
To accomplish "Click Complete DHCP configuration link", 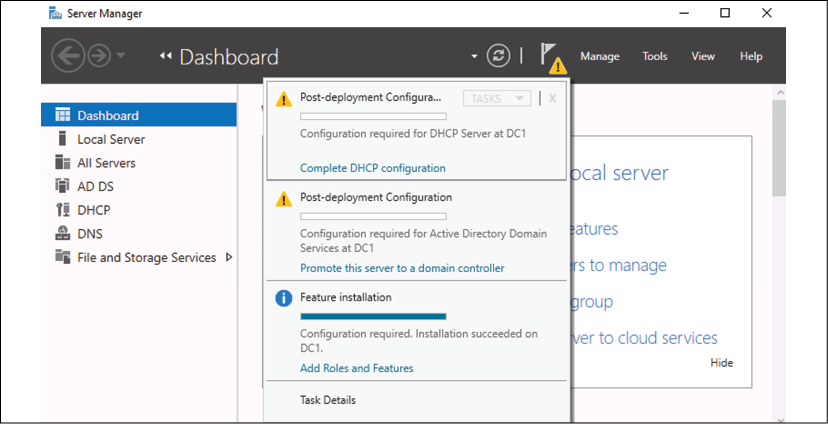I will coord(373,168).
